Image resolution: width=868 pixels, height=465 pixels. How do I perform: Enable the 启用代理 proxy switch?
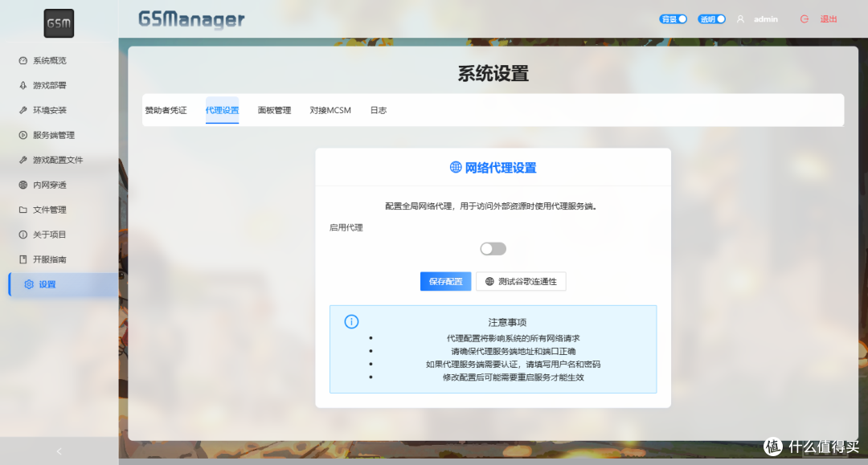493,248
